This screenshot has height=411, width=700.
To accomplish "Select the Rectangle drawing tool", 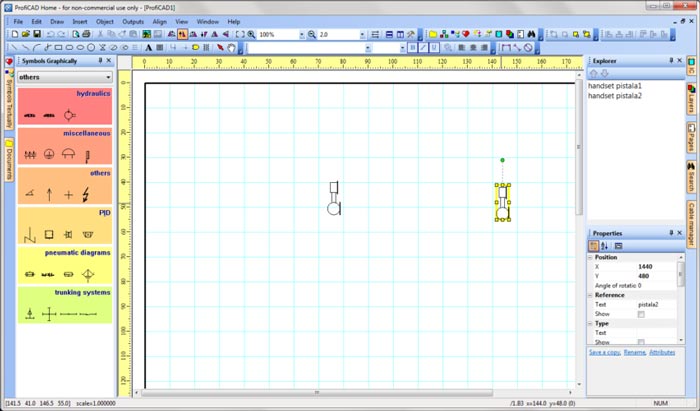I will (x=58, y=47).
